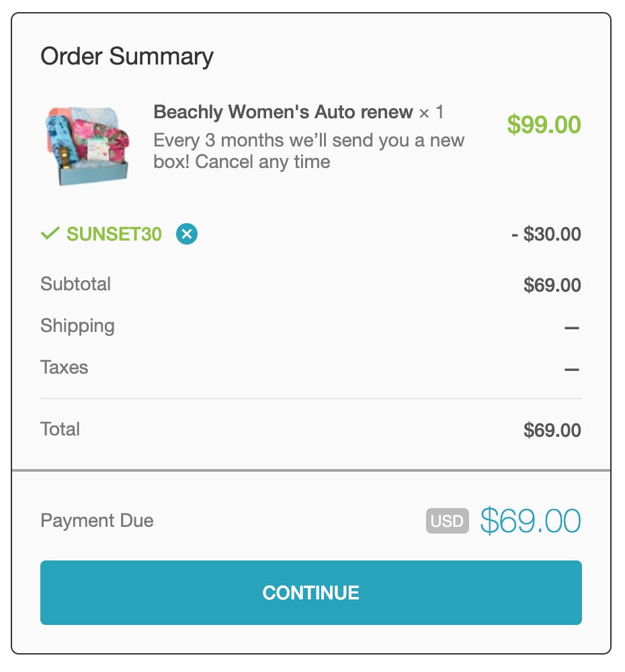The height and width of the screenshot is (672, 625).
Task: Click the Order Summary heading
Action: coord(127,56)
